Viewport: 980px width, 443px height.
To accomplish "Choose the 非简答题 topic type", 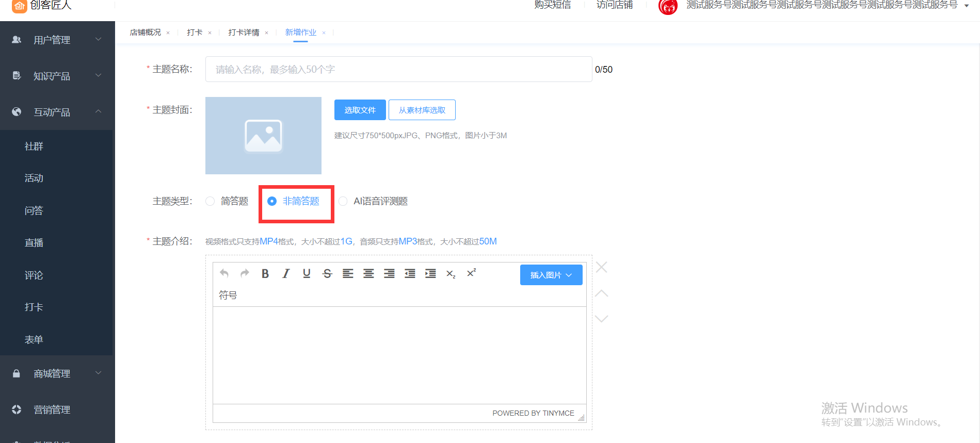I will [272, 201].
